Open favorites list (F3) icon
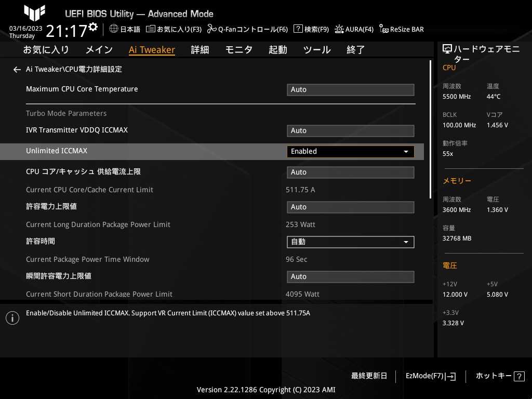This screenshot has width=532, height=399. [x=151, y=29]
